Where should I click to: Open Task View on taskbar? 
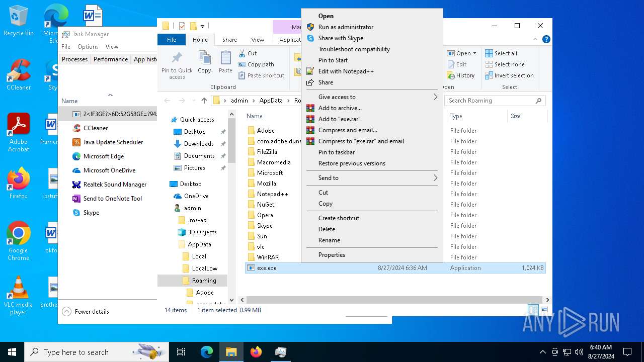(x=181, y=352)
